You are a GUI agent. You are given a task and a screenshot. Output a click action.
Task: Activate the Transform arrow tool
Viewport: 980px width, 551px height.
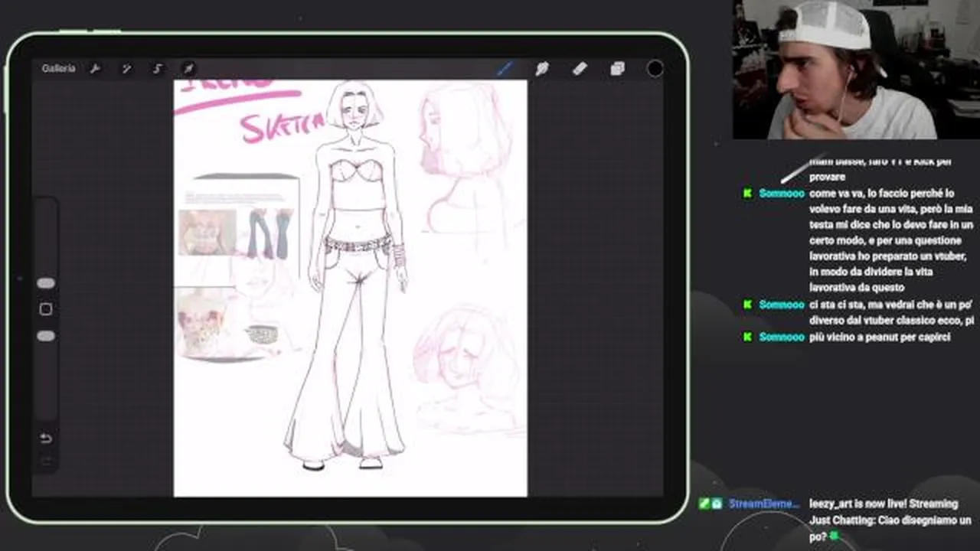(x=188, y=69)
